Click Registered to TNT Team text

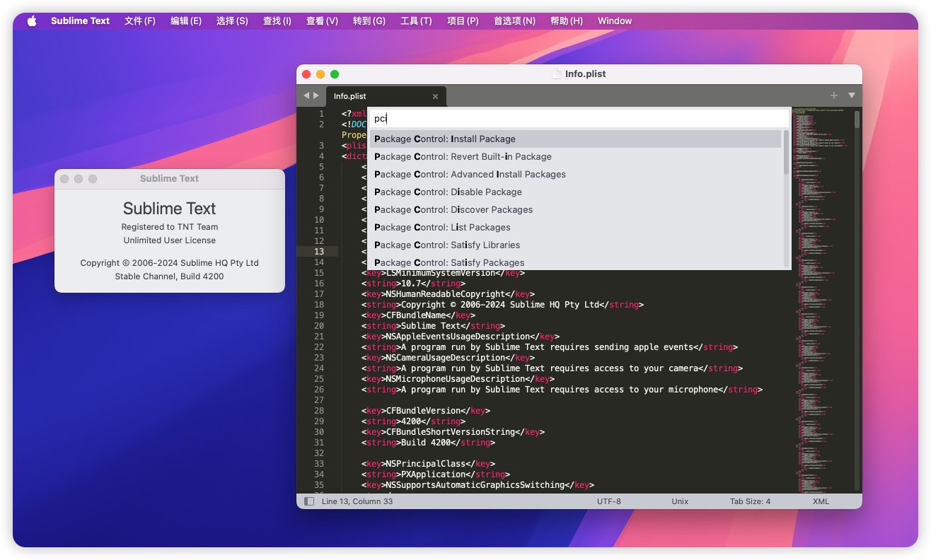pyautogui.click(x=170, y=227)
